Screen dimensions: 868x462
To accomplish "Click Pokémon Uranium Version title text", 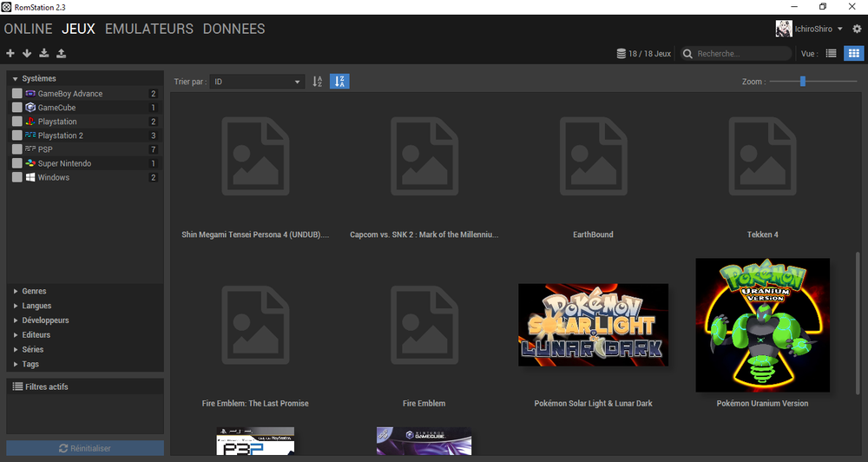I will tap(762, 403).
